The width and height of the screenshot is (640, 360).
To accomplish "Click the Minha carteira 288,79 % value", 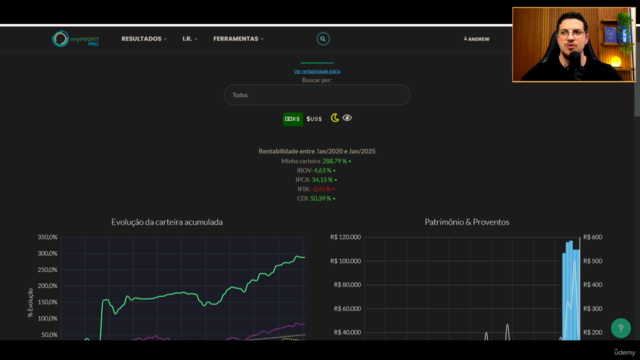I will (x=334, y=161).
